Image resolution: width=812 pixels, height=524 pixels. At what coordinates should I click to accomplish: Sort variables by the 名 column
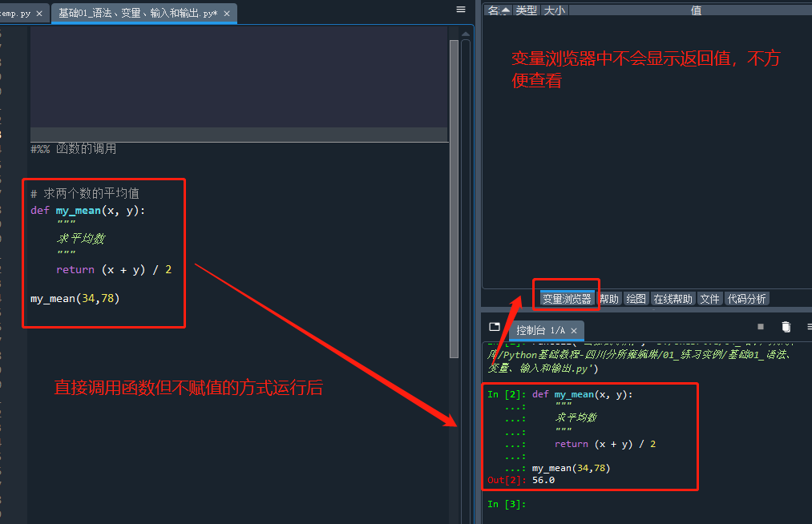pyautogui.click(x=498, y=10)
